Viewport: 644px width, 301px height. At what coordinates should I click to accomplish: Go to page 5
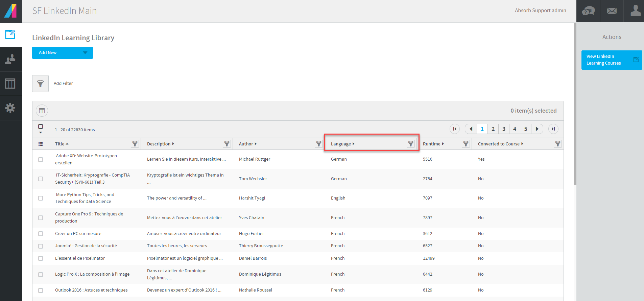(526, 129)
